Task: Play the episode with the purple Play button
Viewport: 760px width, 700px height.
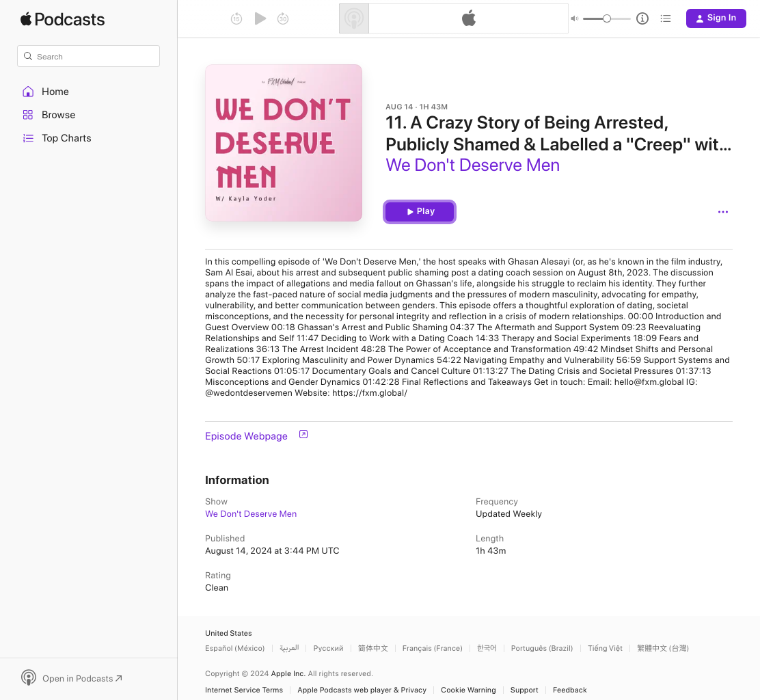Action: click(420, 212)
